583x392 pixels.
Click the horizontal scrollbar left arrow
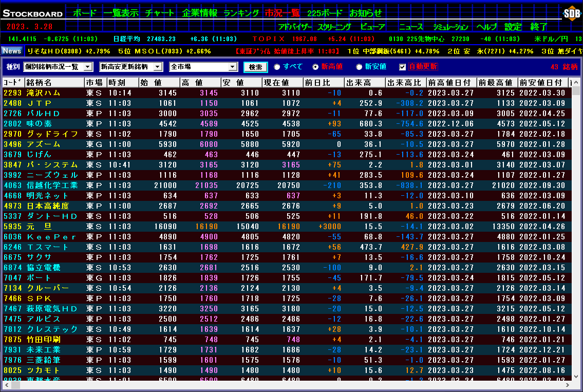click(7, 385)
